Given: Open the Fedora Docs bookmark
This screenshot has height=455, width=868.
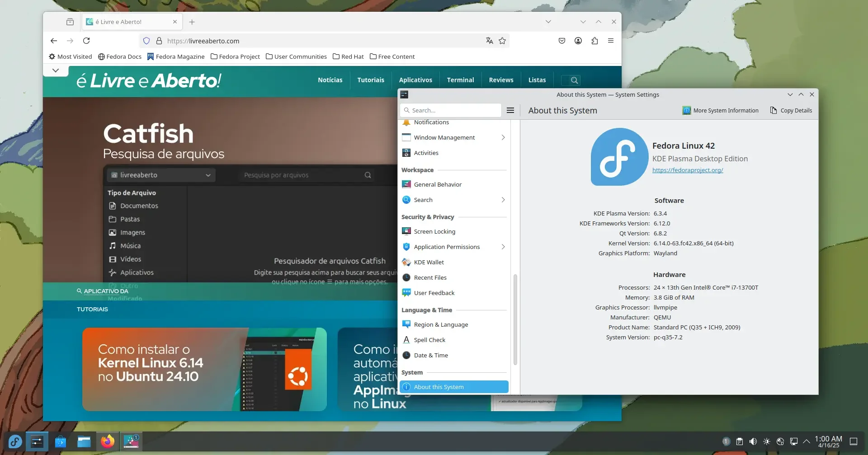Looking at the screenshot, I should [x=120, y=56].
